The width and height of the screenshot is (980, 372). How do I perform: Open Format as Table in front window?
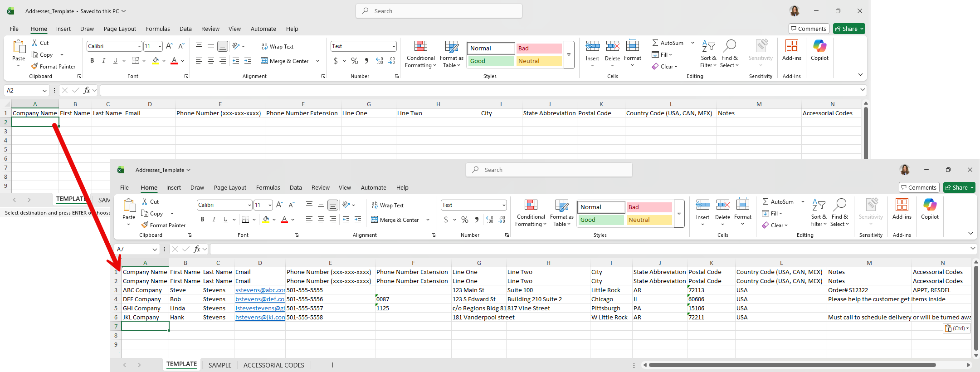pyautogui.click(x=561, y=213)
